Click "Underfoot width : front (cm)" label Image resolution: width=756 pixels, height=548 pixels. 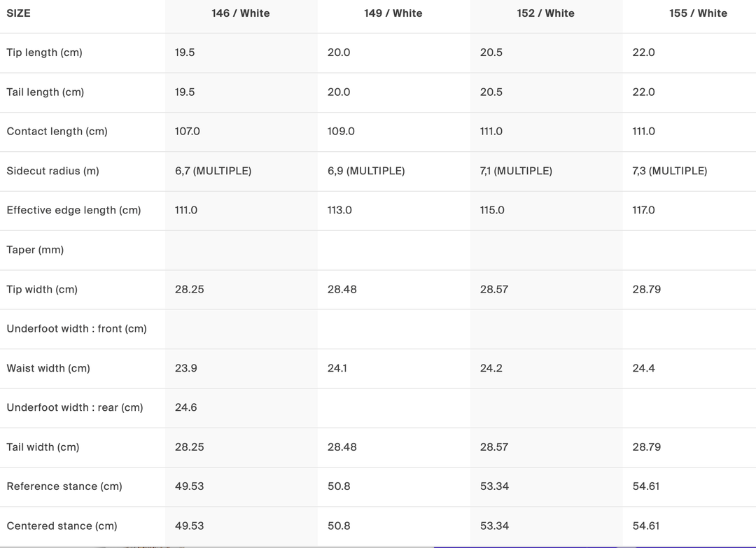click(x=76, y=329)
